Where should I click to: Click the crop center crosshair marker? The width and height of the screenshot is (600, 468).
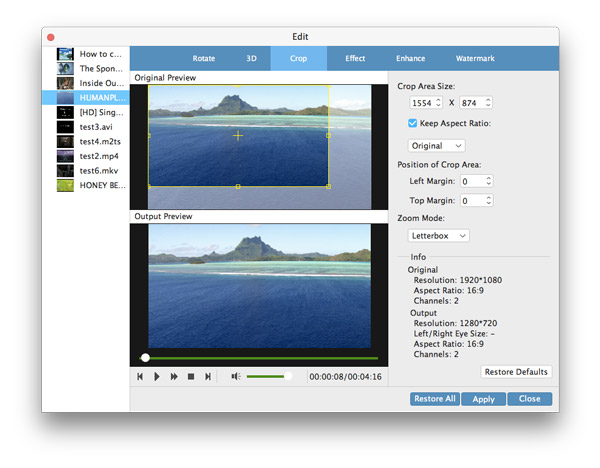tap(238, 135)
